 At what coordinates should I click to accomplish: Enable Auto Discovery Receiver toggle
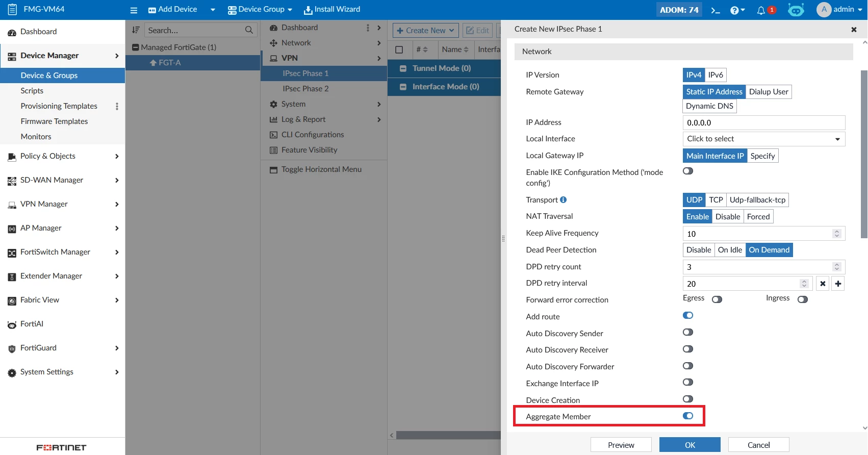point(688,349)
